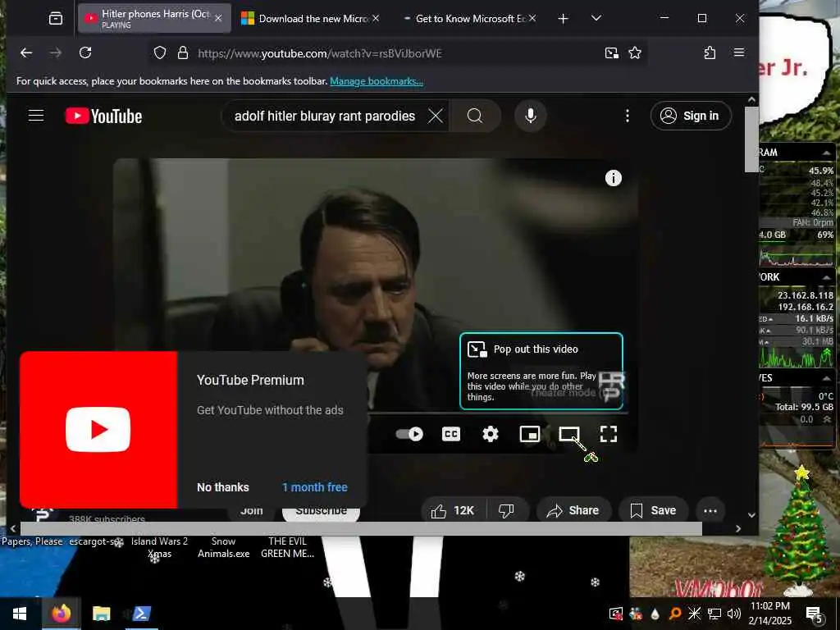Close the Hitler phones Harris tab

[218, 18]
